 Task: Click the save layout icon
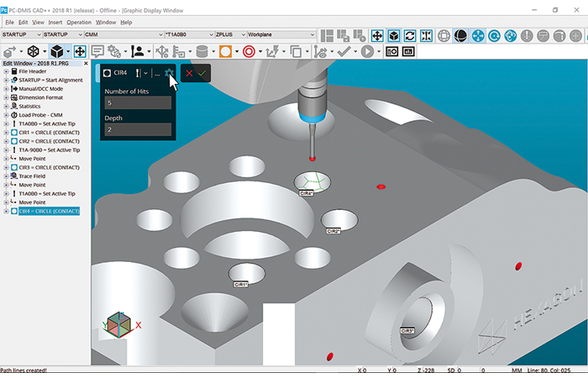(x=343, y=36)
